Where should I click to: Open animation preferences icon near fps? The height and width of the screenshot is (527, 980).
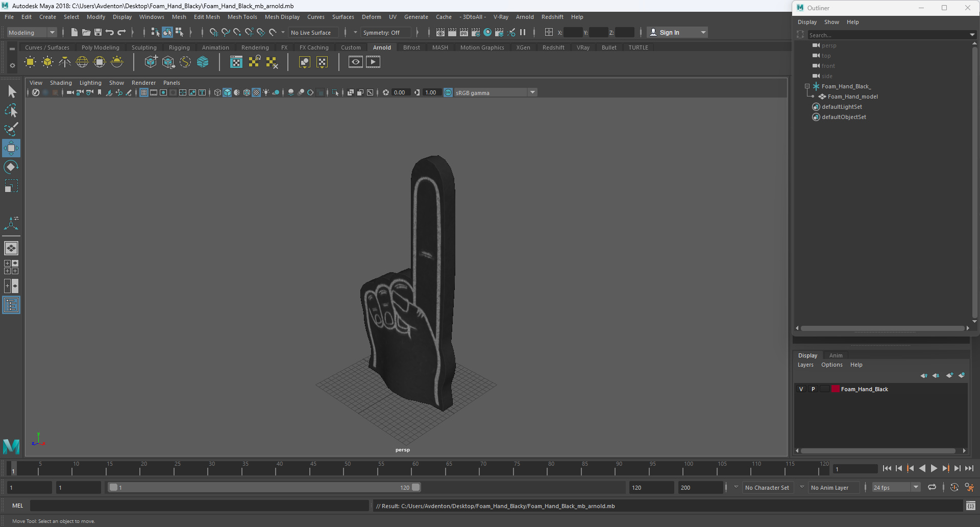(969, 488)
